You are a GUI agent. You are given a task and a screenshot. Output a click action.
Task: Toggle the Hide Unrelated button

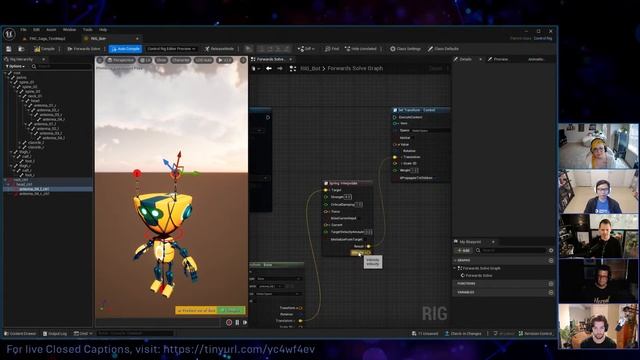tap(361, 49)
